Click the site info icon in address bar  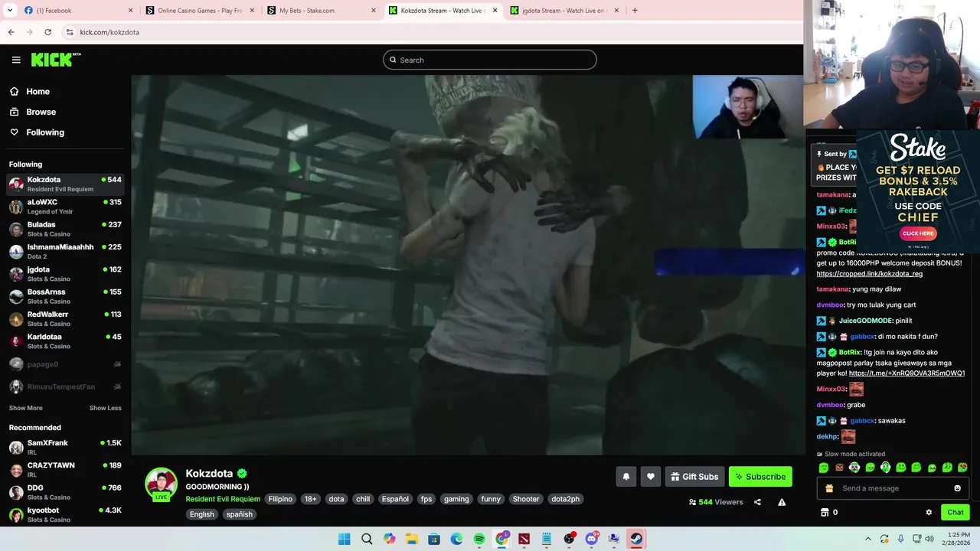[x=70, y=32]
